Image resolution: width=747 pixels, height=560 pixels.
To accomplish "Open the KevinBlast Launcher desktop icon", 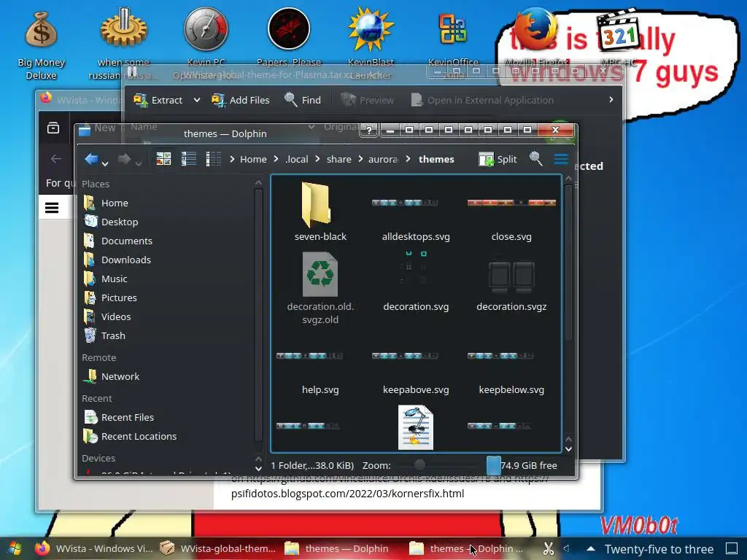I will (371, 44).
